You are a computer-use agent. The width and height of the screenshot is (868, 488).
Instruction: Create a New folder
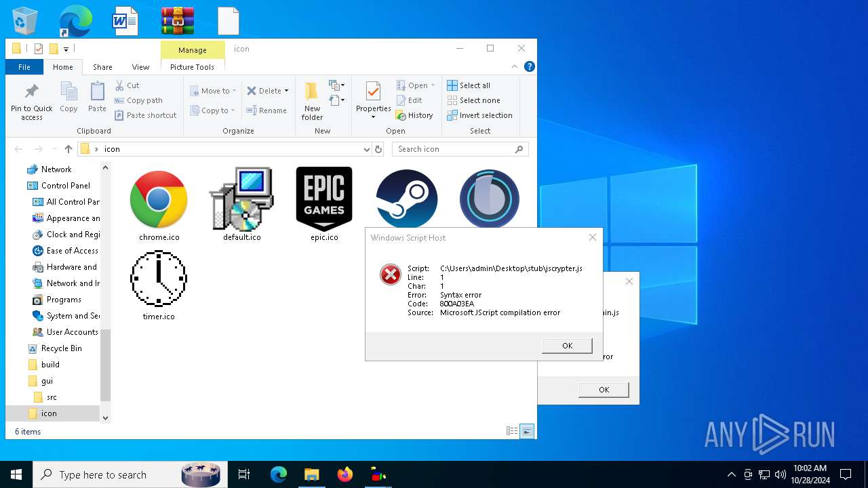pos(312,102)
